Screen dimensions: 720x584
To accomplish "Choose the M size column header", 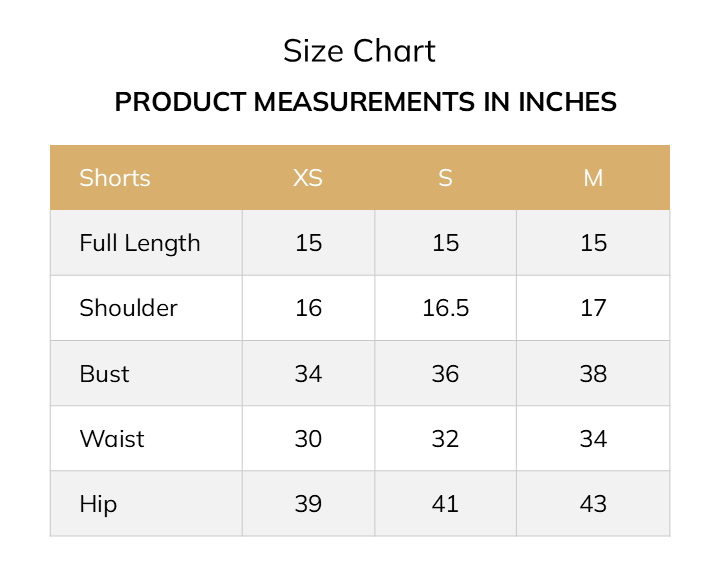I will click(x=593, y=178).
